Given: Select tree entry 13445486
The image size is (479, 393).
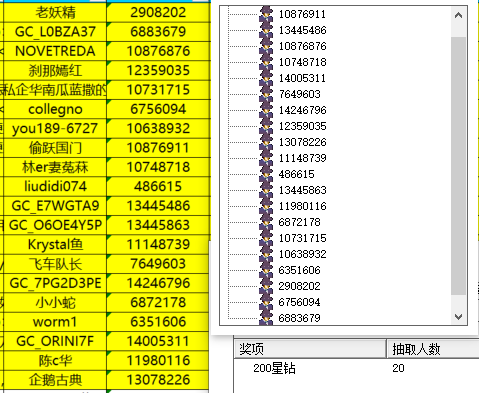Looking at the screenshot, I should pyautogui.click(x=302, y=30).
